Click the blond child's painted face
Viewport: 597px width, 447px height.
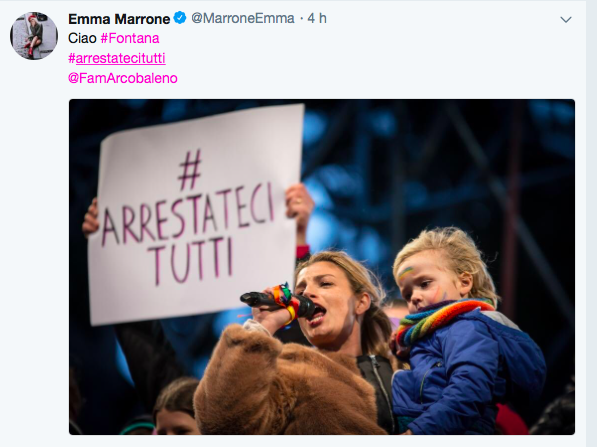pos(426,281)
